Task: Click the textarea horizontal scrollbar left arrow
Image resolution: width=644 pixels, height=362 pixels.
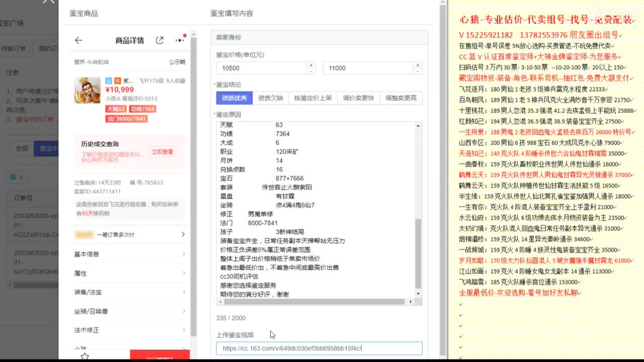Action: 219,302
